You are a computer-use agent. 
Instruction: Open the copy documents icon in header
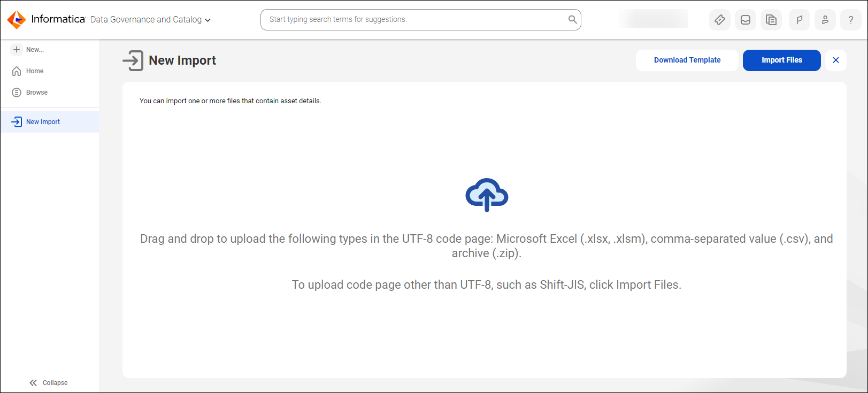tap(771, 20)
